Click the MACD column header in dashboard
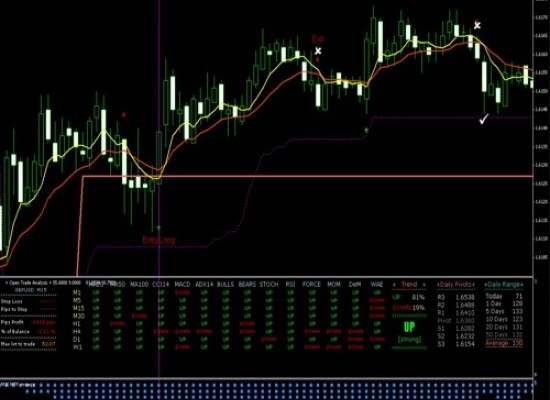This screenshot has height=400, width=550. pyautogui.click(x=182, y=284)
